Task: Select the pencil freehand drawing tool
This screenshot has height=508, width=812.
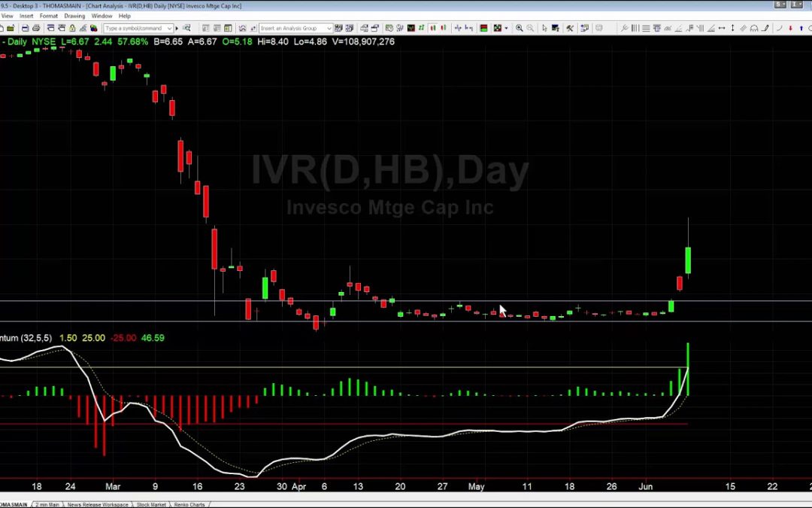Action: coord(765,28)
